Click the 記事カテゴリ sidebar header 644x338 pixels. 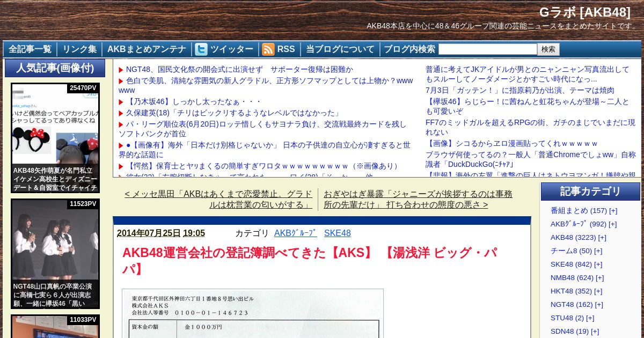click(590, 192)
